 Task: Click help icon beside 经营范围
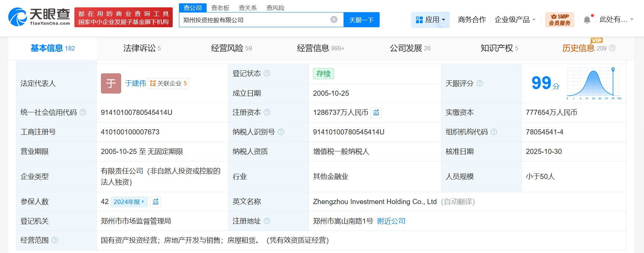(55, 240)
